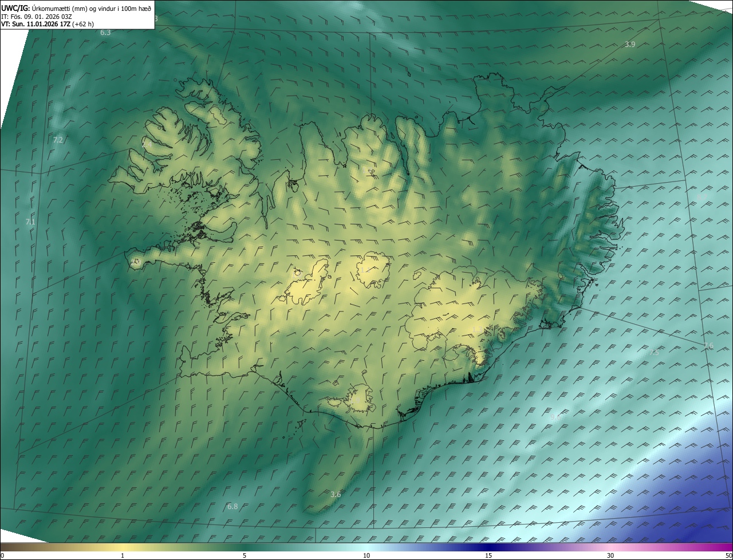
Task: Click the 3.6 value label on the map
Action: (x=336, y=494)
